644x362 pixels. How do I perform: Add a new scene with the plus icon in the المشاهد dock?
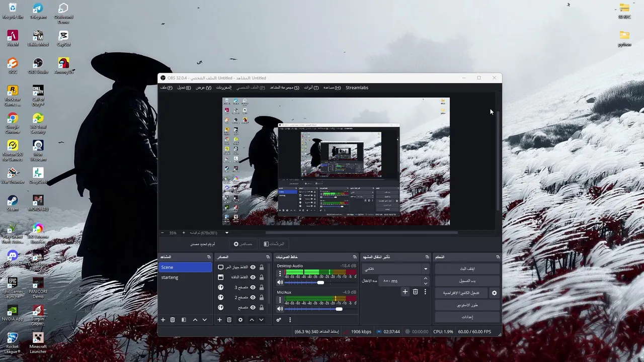[163, 320]
